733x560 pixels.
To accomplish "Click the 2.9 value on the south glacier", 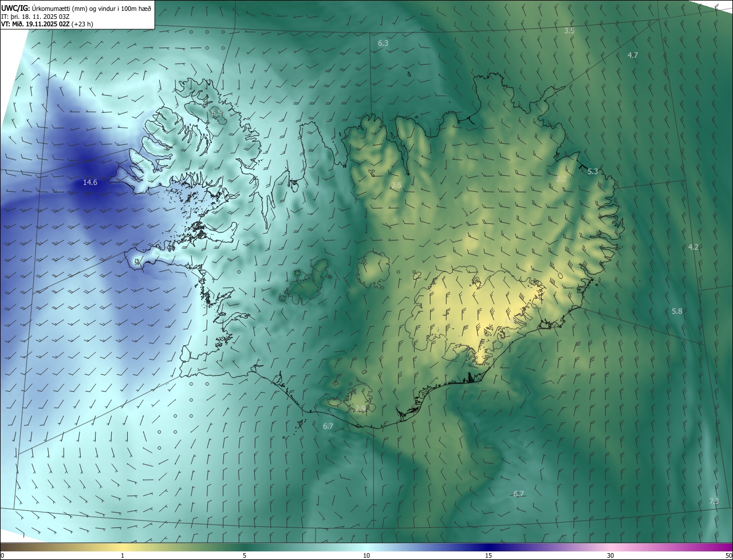I will [360, 408].
